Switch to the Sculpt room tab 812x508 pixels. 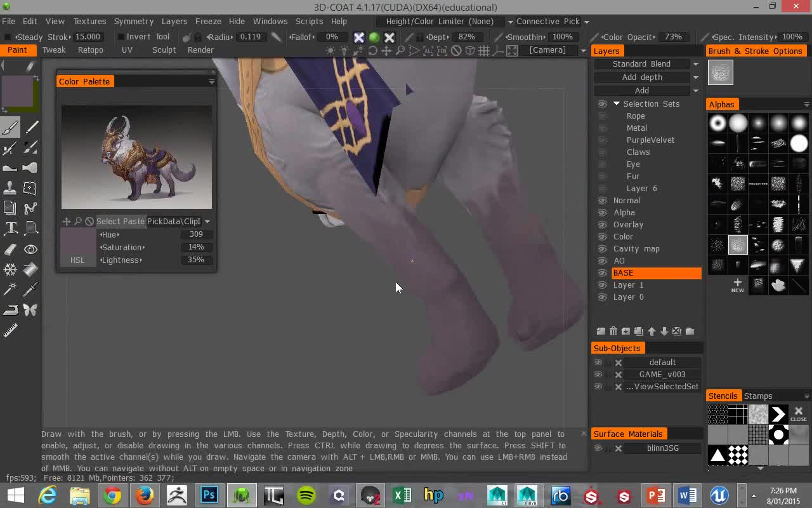(164, 50)
